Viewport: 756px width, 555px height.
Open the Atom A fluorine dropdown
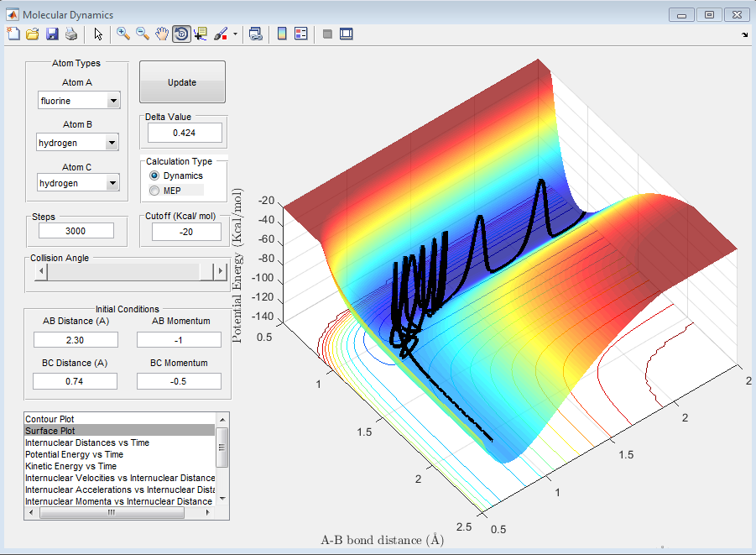point(113,101)
